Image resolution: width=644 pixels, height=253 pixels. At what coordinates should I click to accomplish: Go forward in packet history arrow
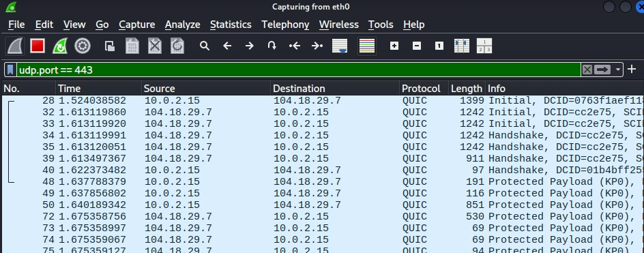[249, 46]
